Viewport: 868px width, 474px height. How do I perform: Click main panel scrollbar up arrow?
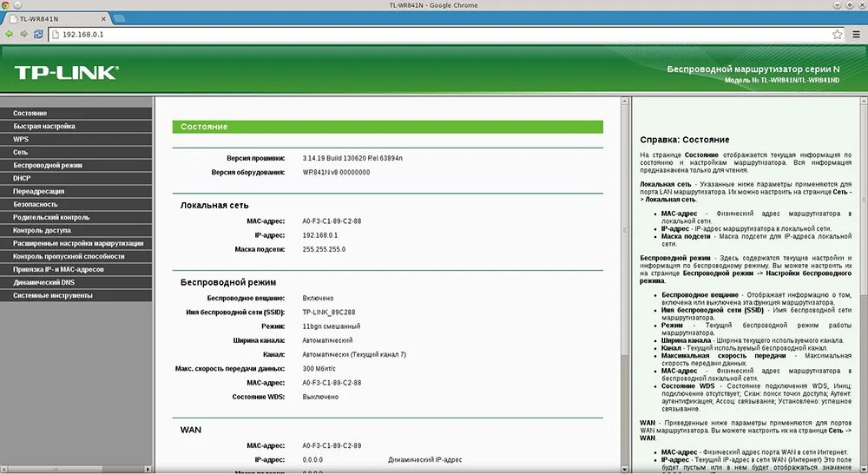pos(624,102)
